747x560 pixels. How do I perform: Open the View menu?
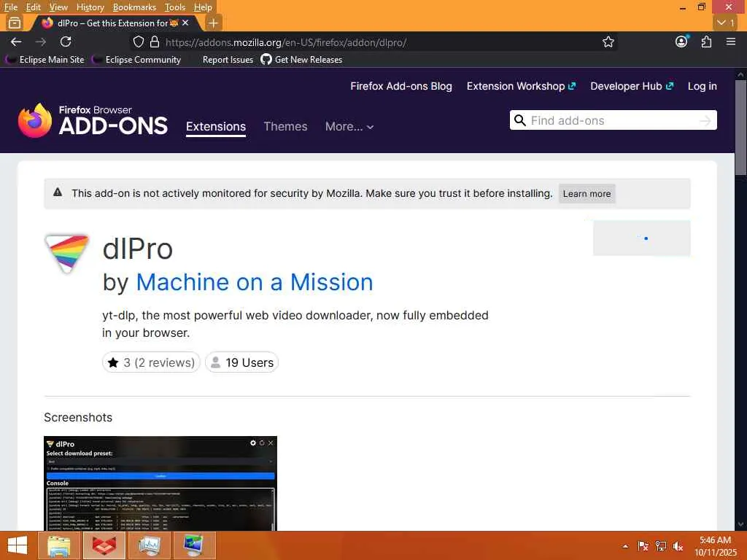point(58,7)
